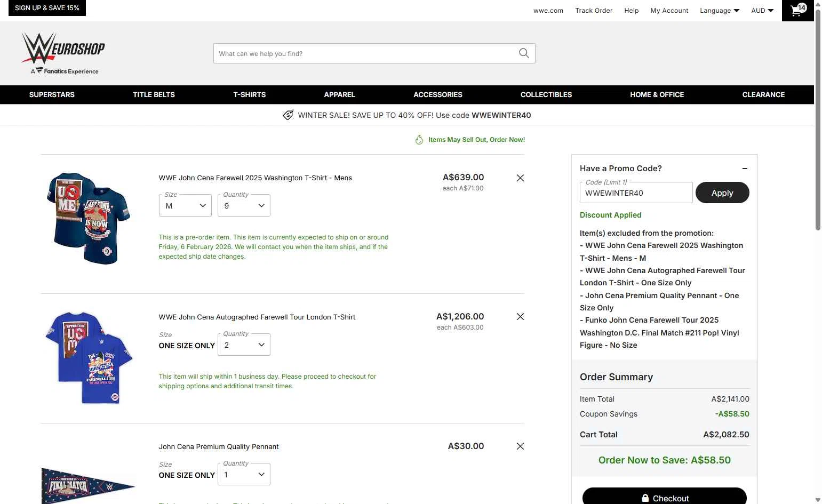The height and width of the screenshot is (504, 822).
Task: Click the Item Total A$2,141.00 value
Action: click(x=730, y=399)
